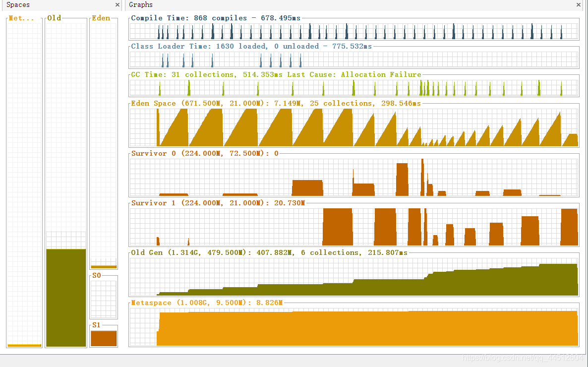588x367 pixels.
Task: Click the Survivor 0 graph area
Action: pyautogui.click(x=353, y=177)
